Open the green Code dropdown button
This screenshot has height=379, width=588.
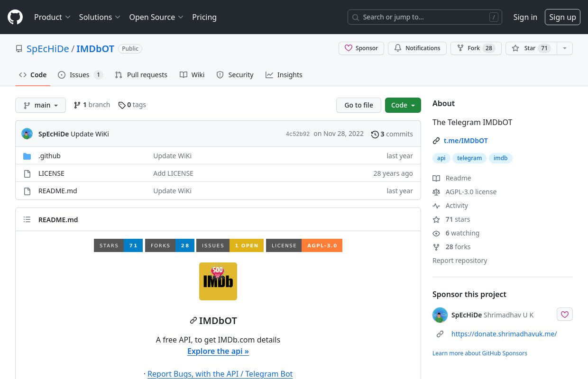403,105
